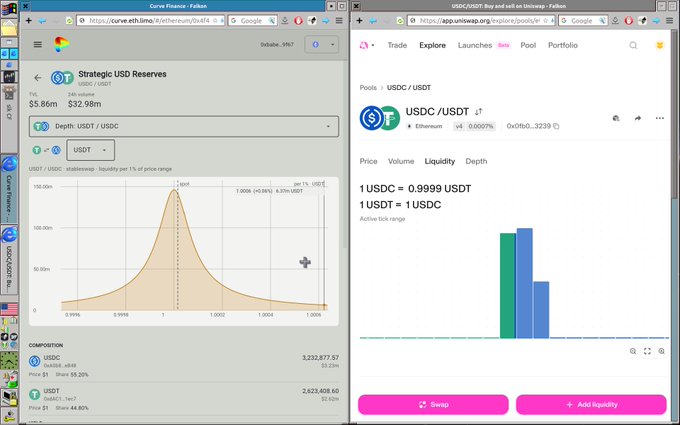Image resolution: width=680 pixels, height=425 pixels.
Task: Swap the USDT/USDC direction icon pair
Action: [46, 150]
